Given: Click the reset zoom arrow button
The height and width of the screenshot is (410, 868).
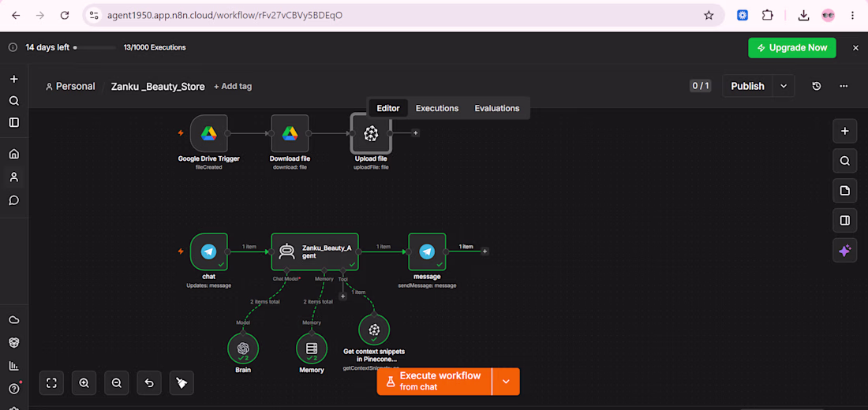Looking at the screenshot, I should 149,383.
